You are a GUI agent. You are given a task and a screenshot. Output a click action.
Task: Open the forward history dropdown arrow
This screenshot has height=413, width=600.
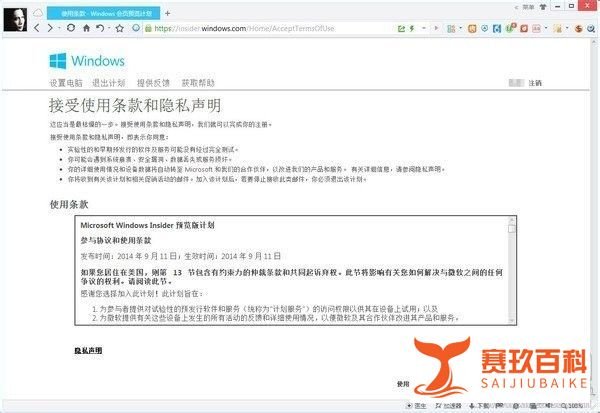(59, 28)
